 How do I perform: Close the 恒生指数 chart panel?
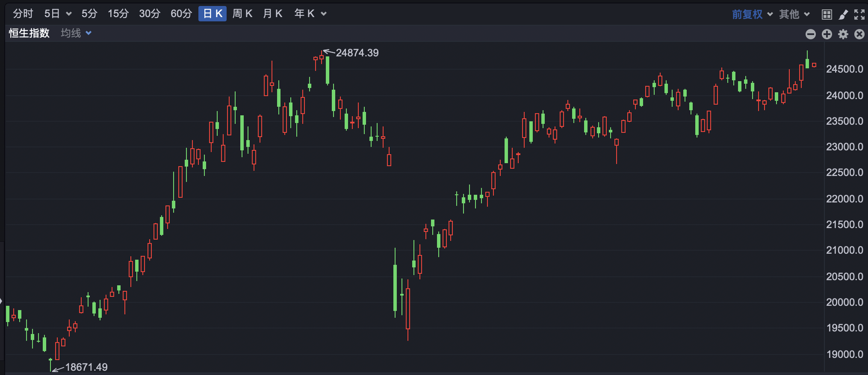click(859, 34)
